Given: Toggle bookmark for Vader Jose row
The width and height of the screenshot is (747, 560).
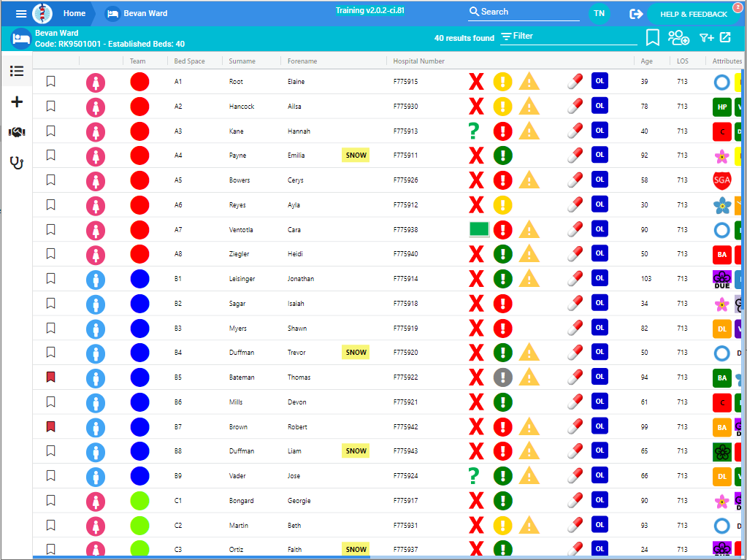Looking at the screenshot, I should tap(50, 475).
